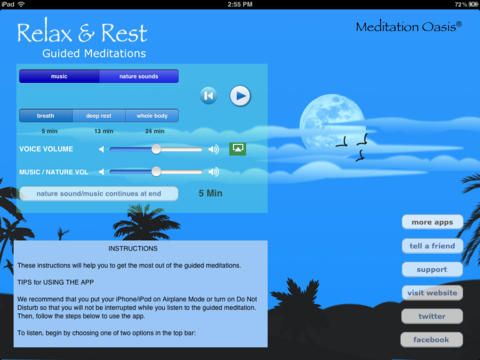
Task: Choose the whole body meditation tab
Action: [x=152, y=116]
